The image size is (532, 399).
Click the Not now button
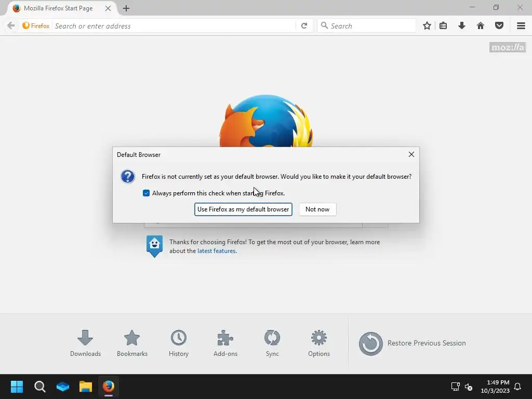[317, 209]
